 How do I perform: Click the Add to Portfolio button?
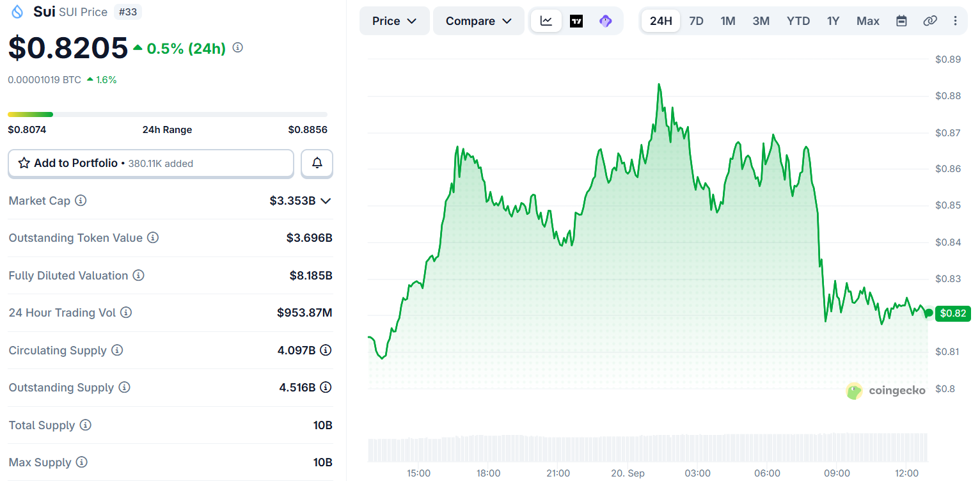(x=151, y=163)
